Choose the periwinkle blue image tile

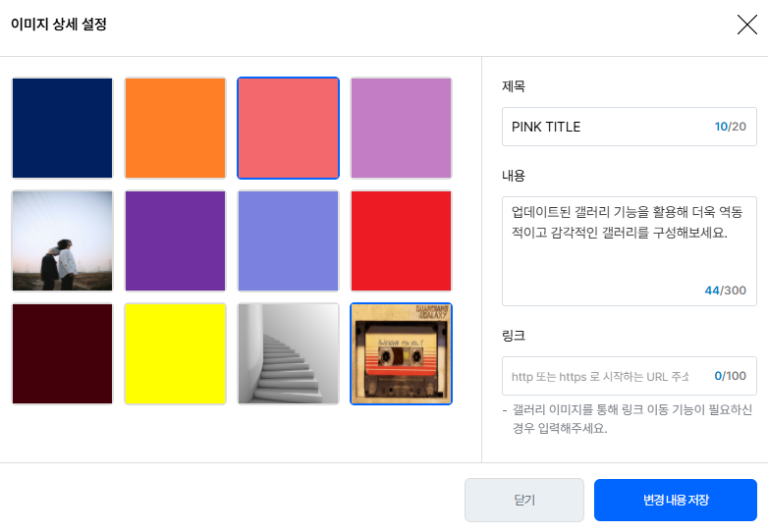(x=289, y=240)
